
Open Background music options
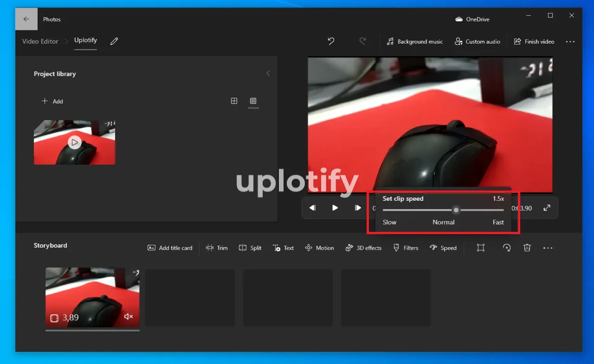click(x=415, y=42)
